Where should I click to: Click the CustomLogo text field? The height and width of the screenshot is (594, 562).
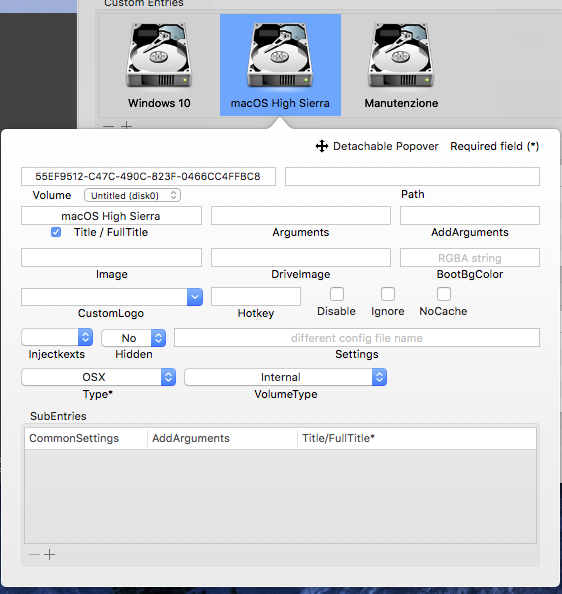pyautogui.click(x=104, y=297)
